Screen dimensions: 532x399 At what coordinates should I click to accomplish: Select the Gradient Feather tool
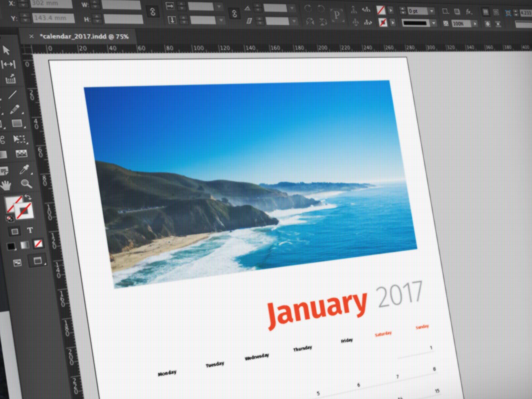coord(21,154)
